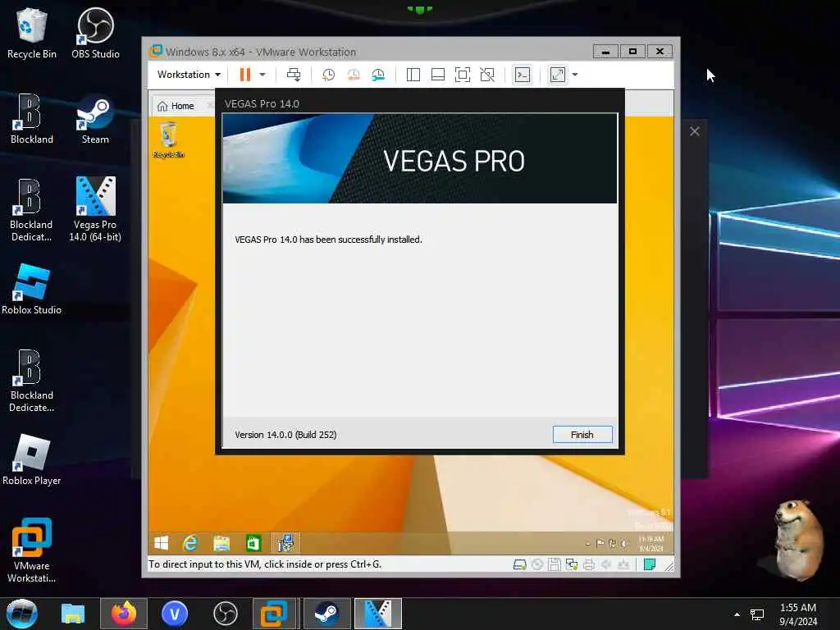Switch to the Home tab in VMware
Image resolution: width=840 pixels, height=630 pixels.
[x=176, y=106]
